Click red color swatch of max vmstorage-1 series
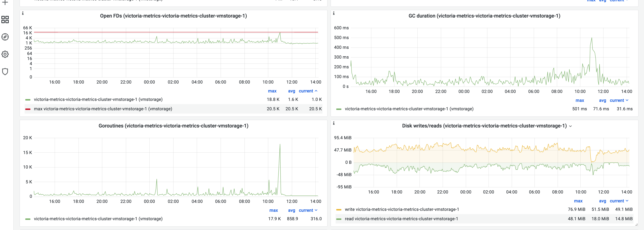644x230 pixels. pos(28,109)
